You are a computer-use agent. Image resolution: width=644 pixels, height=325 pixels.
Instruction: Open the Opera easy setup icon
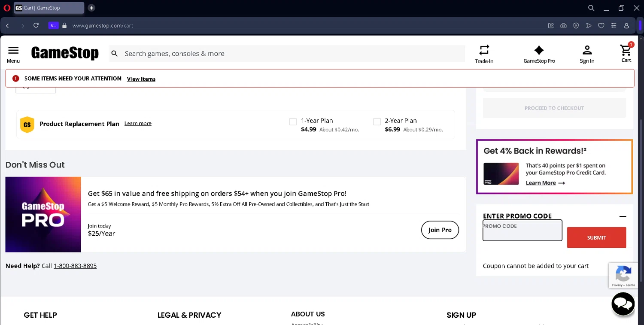click(614, 26)
